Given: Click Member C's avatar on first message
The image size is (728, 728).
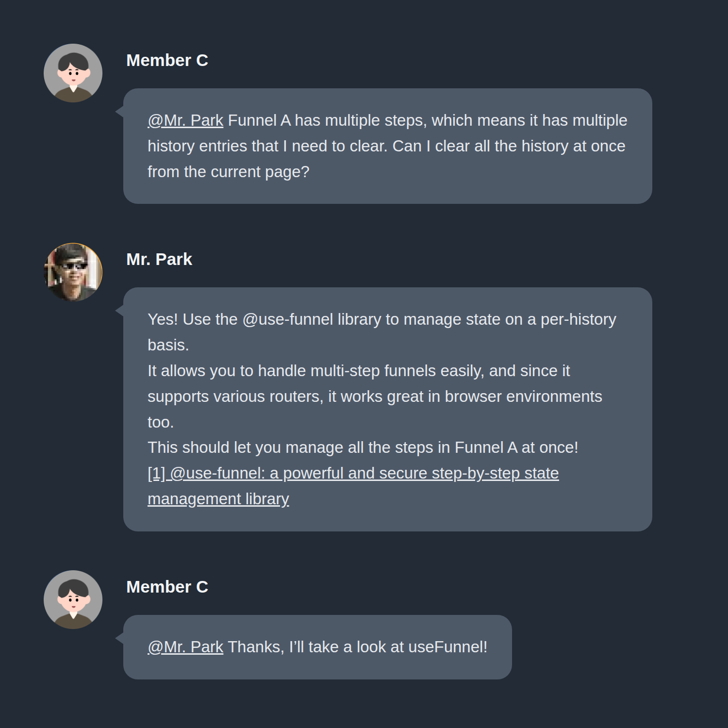Looking at the screenshot, I should point(73,73).
